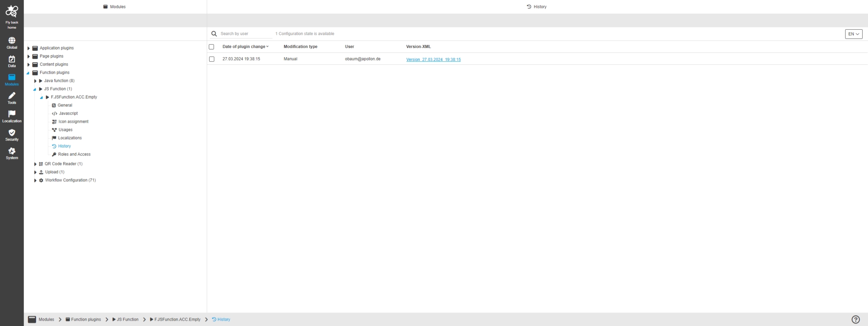Click the Icon assignment icon in tree

[54, 122]
